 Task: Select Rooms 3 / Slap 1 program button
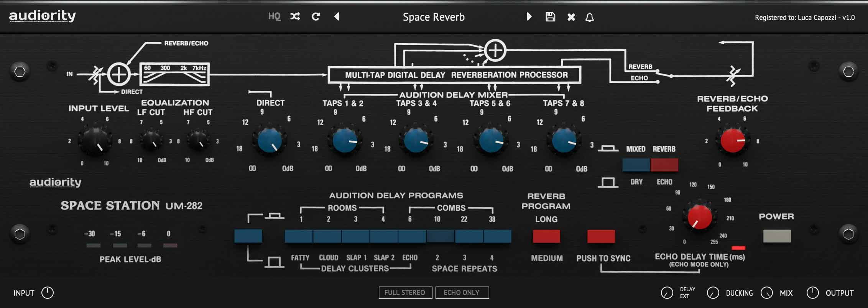[x=355, y=236]
